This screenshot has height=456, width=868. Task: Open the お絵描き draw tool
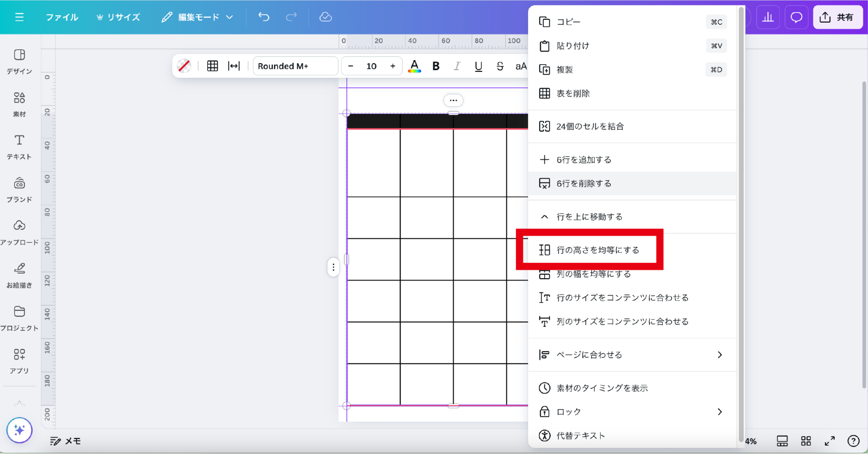pos(19,275)
